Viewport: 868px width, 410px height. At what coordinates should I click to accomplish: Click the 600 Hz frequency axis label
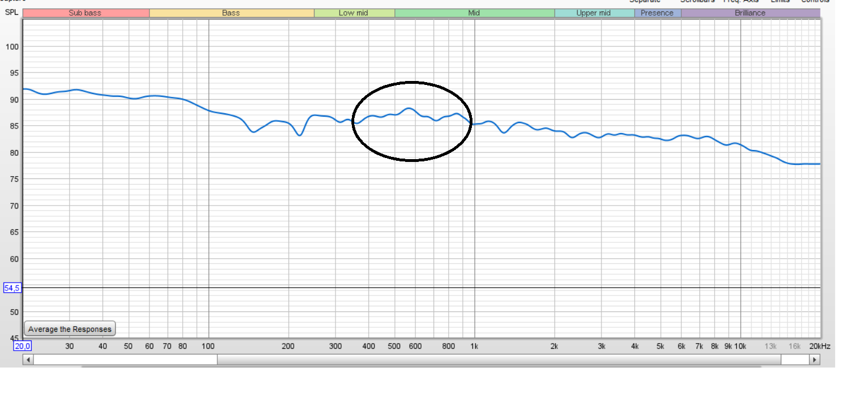coord(415,346)
